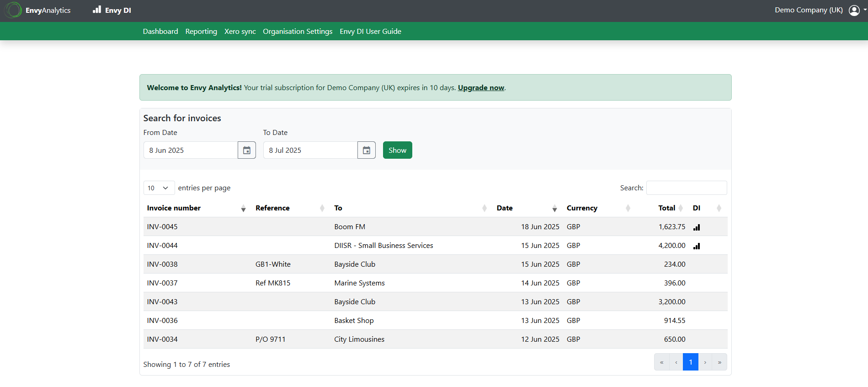Open the Dashboard menu item
The height and width of the screenshot is (387, 868).
coord(160,31)
